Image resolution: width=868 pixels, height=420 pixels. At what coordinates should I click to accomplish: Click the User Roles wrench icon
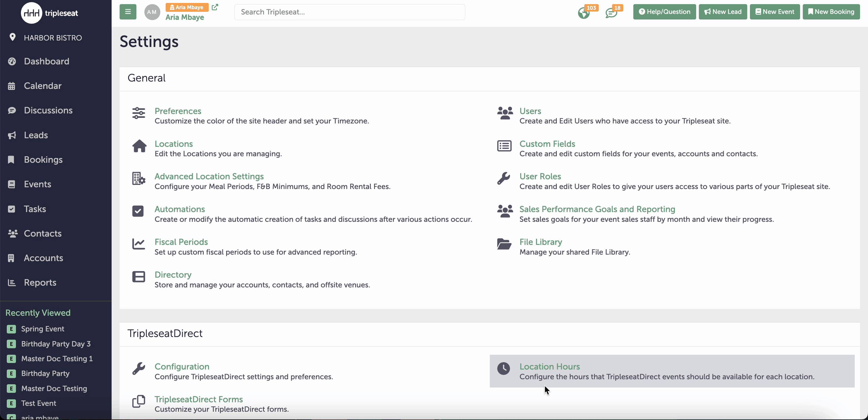pos(503,179)
